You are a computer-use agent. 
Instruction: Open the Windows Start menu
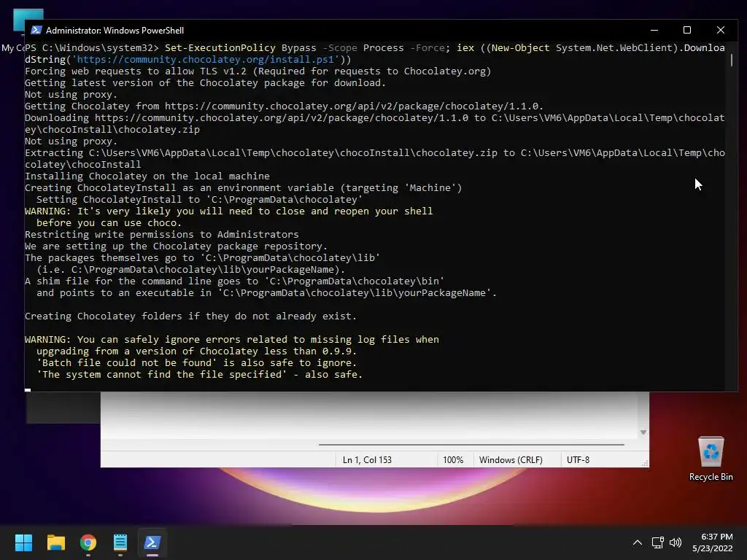(23, 542)
